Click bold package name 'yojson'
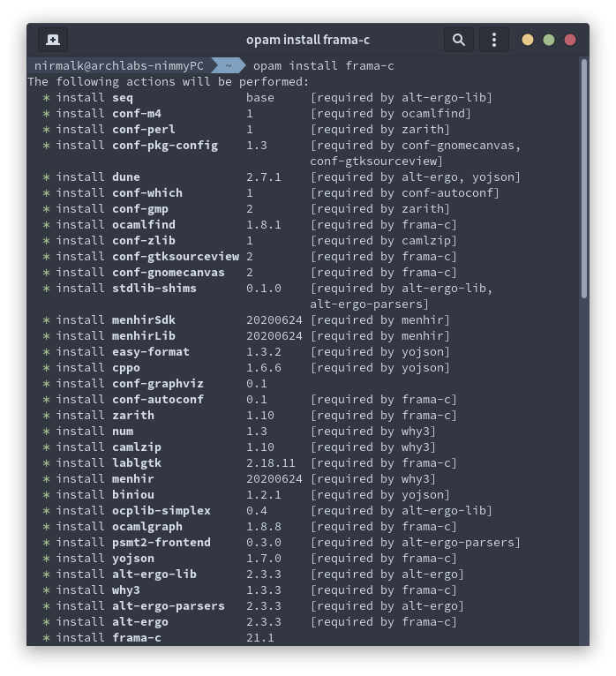 tap(133, 559)
